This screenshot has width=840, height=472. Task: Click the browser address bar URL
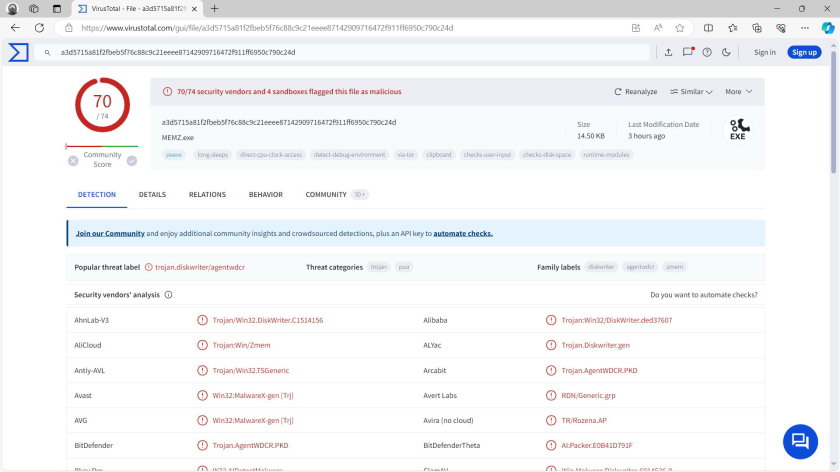267,28
